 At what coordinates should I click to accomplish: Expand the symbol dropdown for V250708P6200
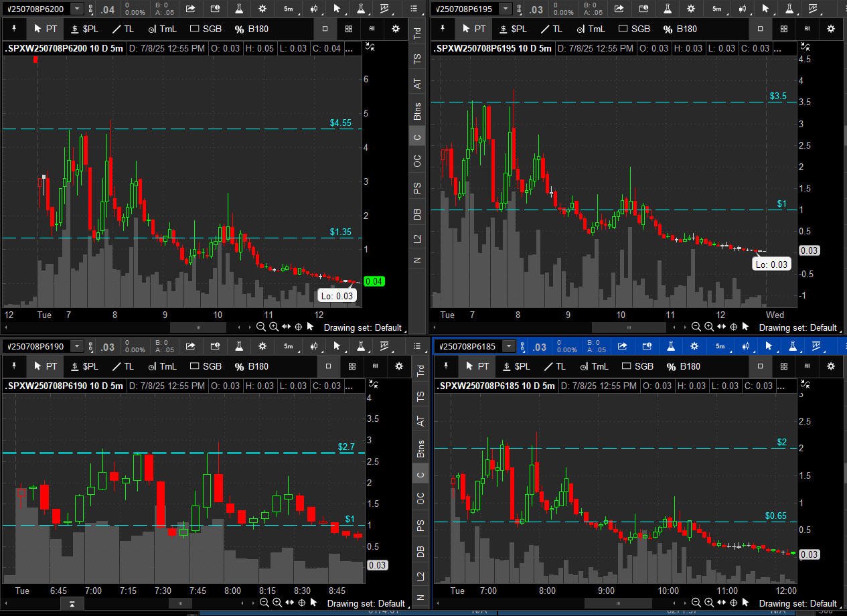(x=77, y=9)
